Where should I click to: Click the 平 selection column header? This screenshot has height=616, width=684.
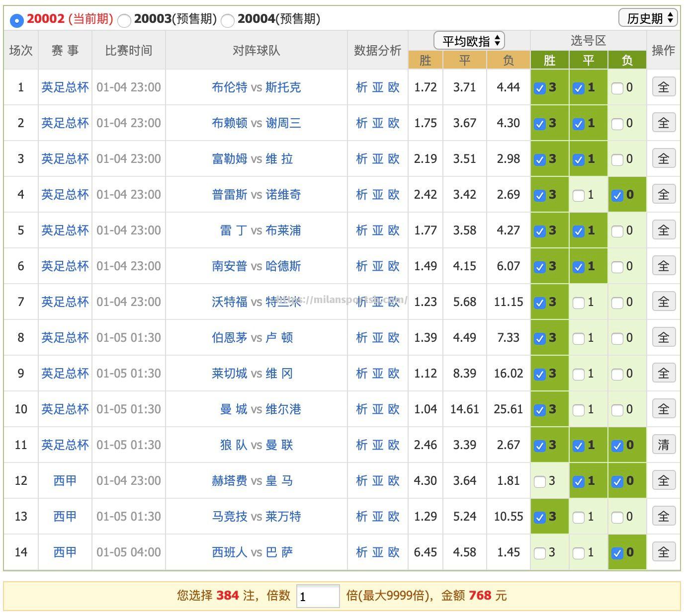point(589,60)
